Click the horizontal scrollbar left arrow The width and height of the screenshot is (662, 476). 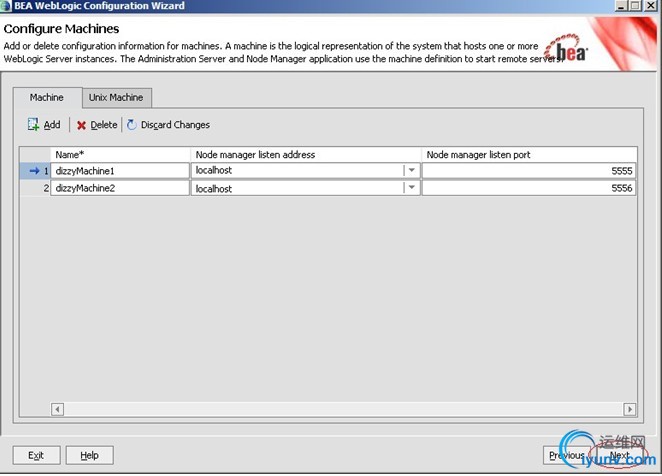tap(57, 409)
